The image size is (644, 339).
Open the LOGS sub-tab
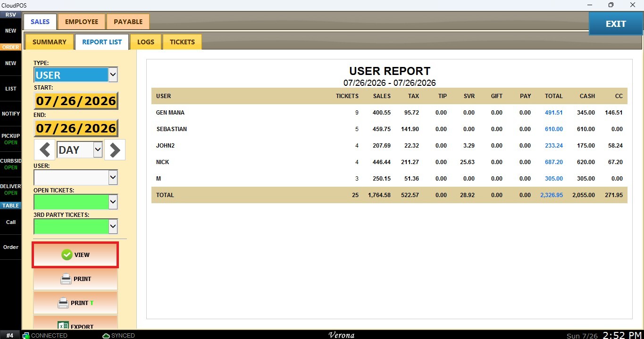(x=146, y=42)
